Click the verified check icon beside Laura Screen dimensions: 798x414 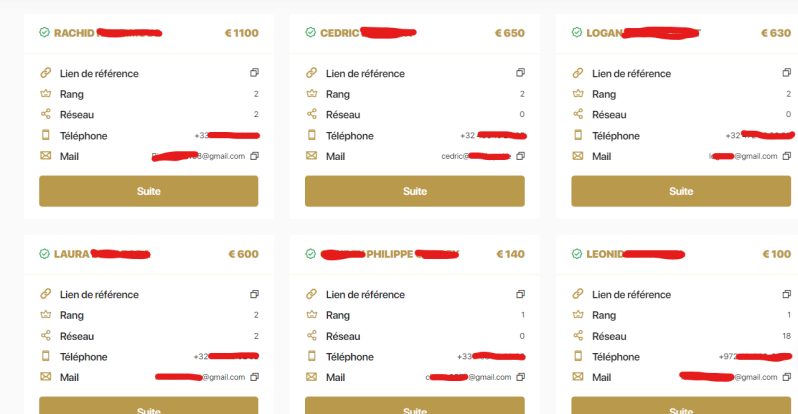click(x=45, y=254)
